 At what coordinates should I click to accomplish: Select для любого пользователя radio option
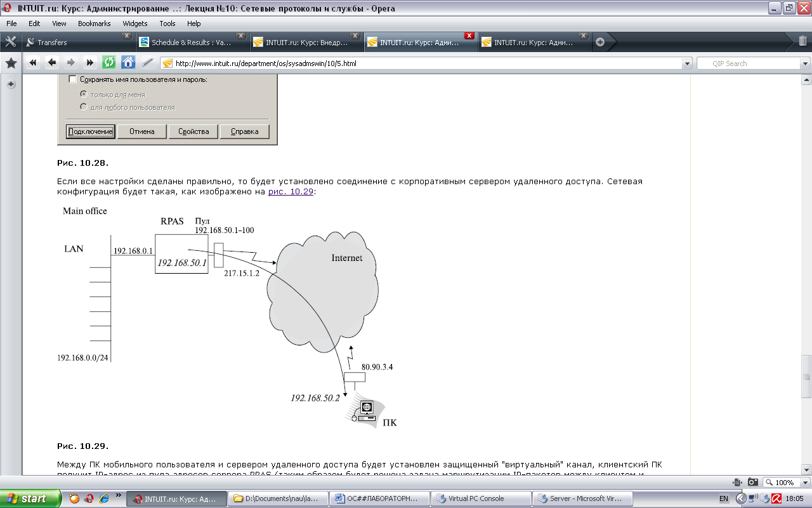point(83,107)
